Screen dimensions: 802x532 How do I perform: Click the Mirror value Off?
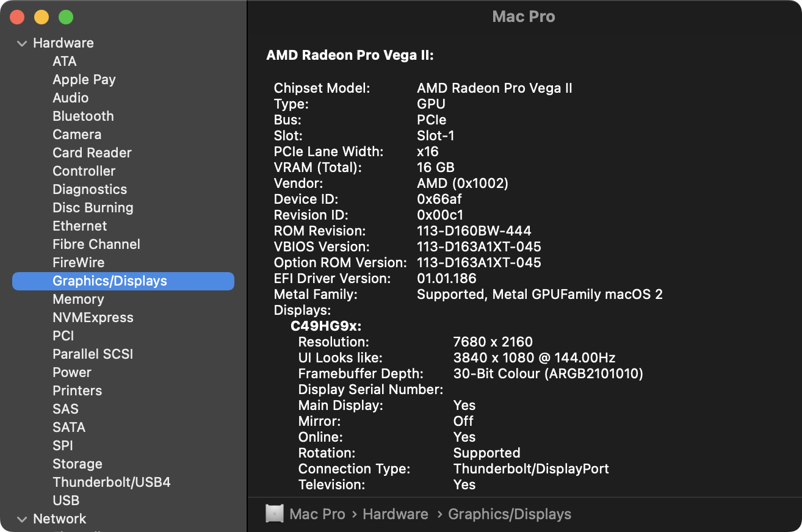point(463,421)
